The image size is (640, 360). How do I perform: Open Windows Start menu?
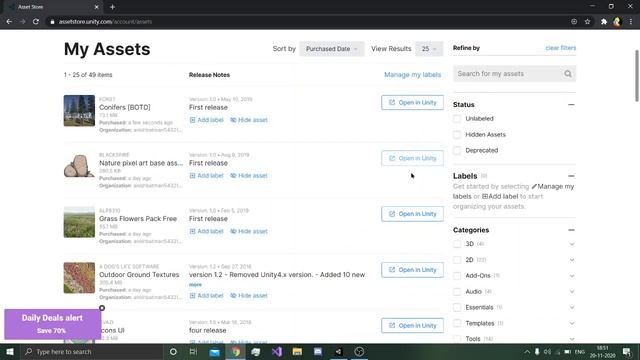pos(9,351)
